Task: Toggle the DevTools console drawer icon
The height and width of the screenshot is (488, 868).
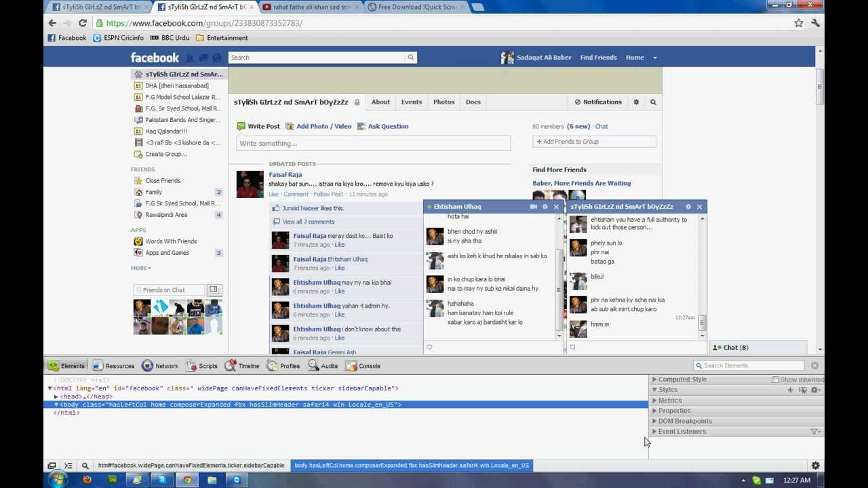Action: [x=68, y=466]
